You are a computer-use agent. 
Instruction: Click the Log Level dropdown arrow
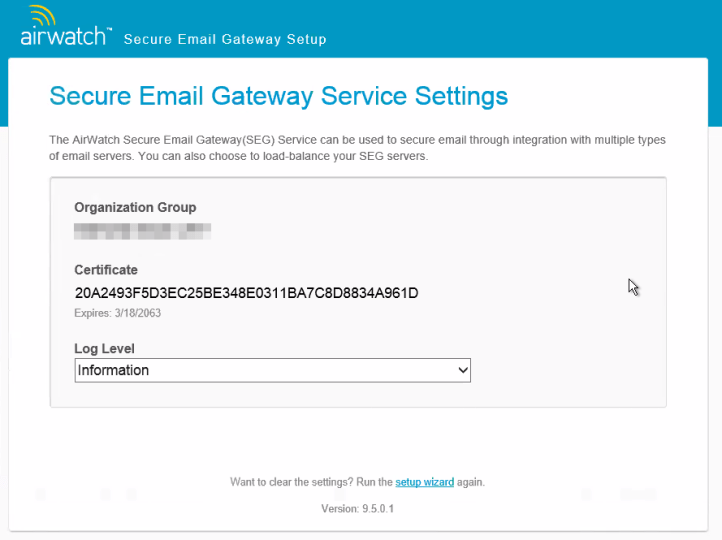463,370
